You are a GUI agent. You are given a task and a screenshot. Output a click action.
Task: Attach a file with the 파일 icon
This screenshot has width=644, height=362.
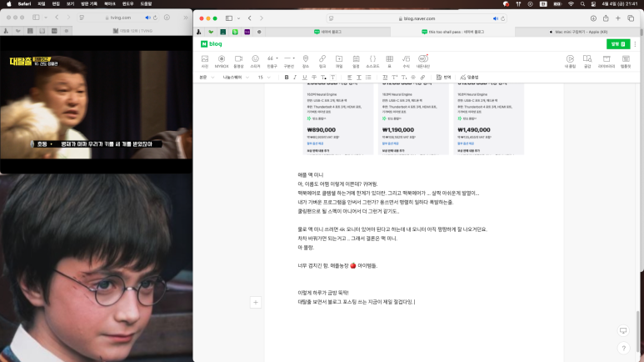[339, 61]
